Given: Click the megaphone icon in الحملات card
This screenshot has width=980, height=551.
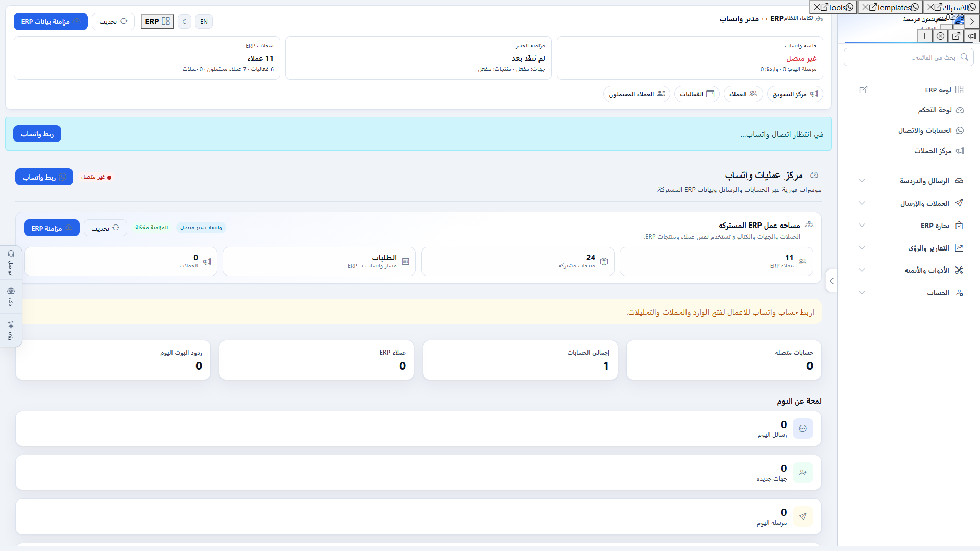Looking at the screenshot, I should 207,261.
